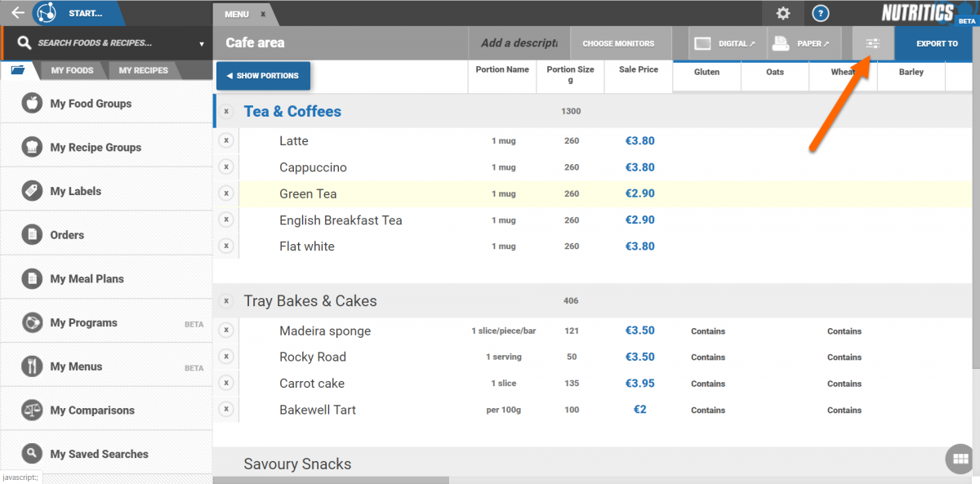Go to My Comparisons

click(x=92, y=411)
